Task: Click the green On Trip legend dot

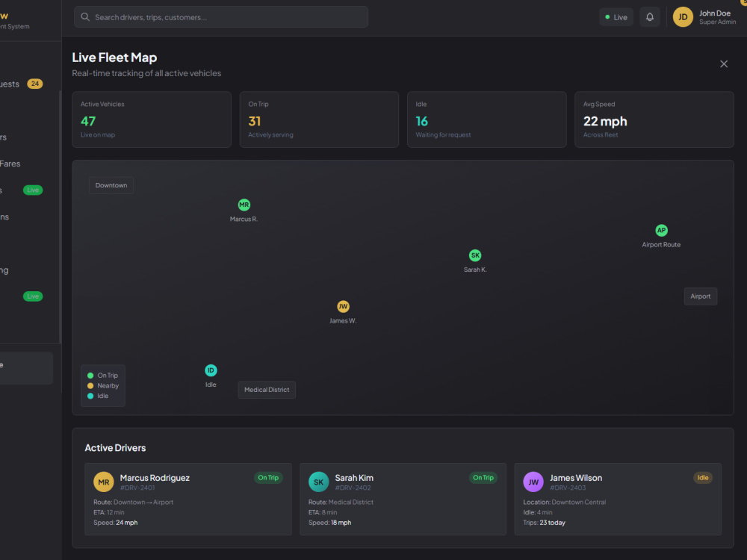Action: [90, 376]
